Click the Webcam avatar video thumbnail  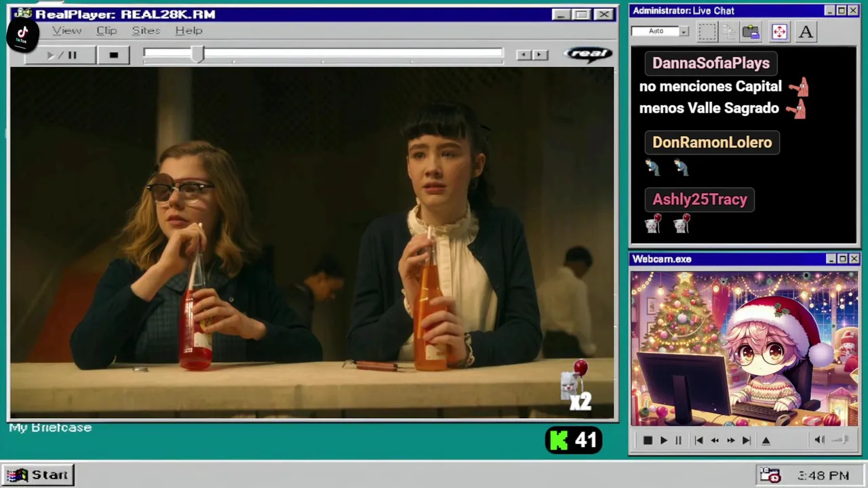(744, 348)
